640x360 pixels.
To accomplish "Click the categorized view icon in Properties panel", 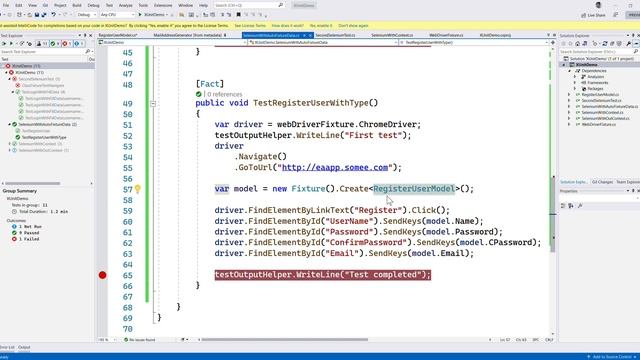I will (x=563, y=206).
